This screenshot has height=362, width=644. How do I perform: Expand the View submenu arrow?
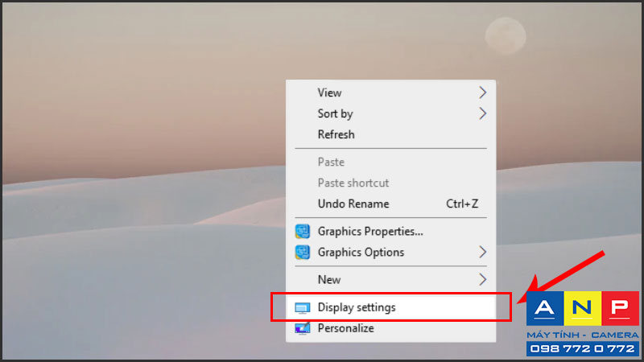482,93
